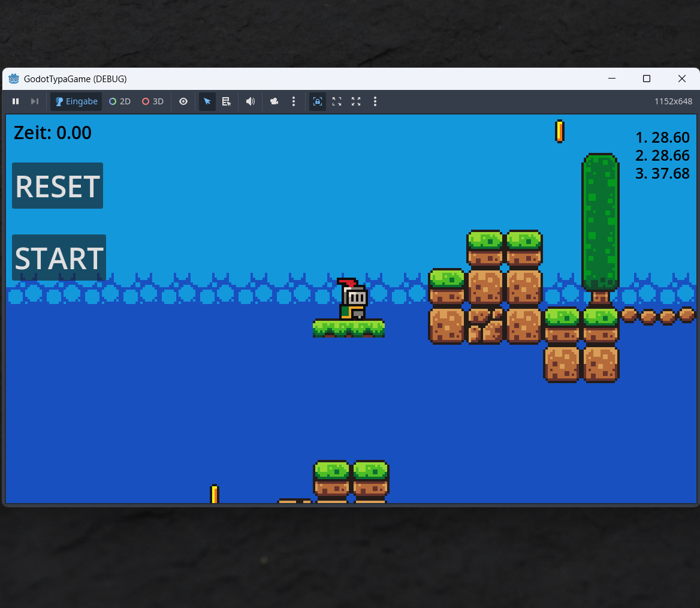
Task: Click the gold coin at the bottom
Action: click(215, 494)
